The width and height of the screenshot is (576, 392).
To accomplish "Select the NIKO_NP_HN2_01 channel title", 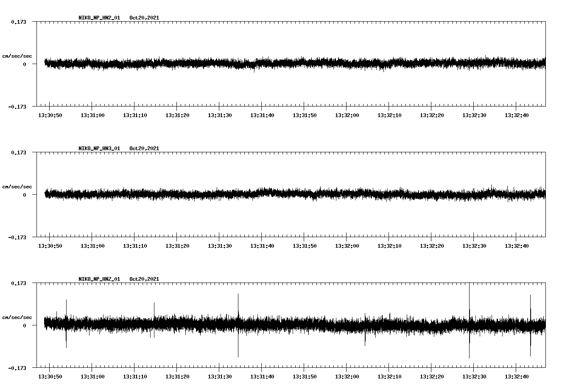I will tap(99, 18).
